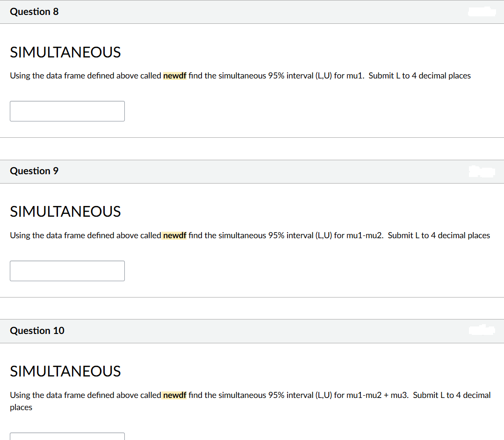
Task: Click the Question 10 prompt mentioning mu1-mu2 + mu3
Action: click(250, 401)
